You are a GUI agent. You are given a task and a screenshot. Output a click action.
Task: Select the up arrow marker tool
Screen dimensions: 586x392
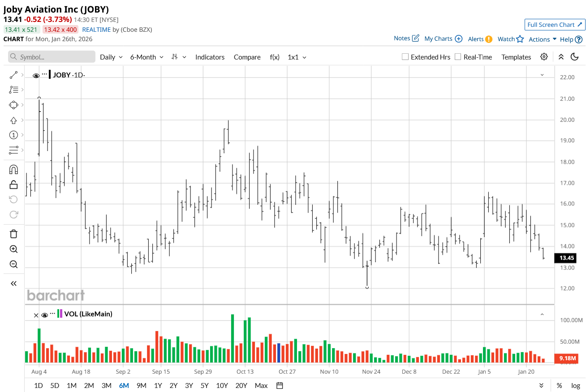(x=13, y=120)
